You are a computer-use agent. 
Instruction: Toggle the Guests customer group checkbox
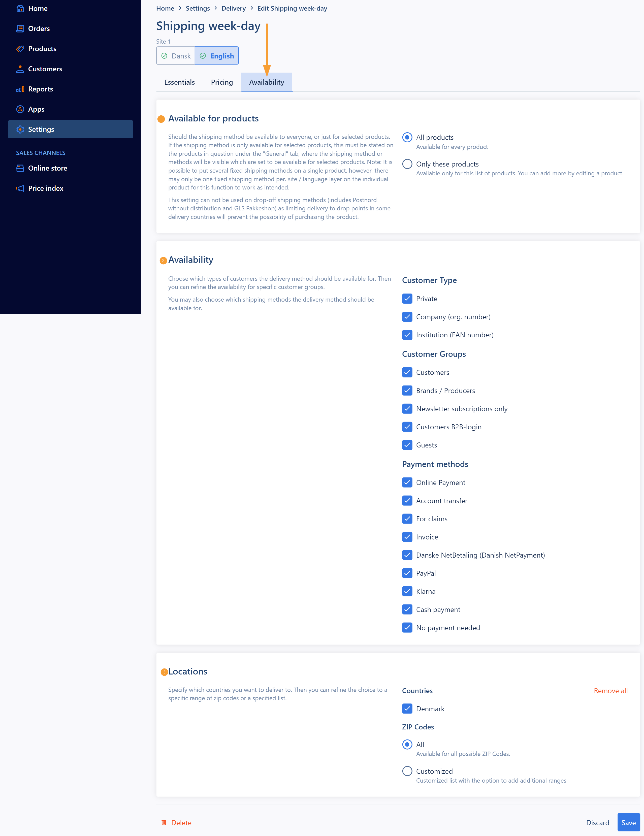(407, 444)
